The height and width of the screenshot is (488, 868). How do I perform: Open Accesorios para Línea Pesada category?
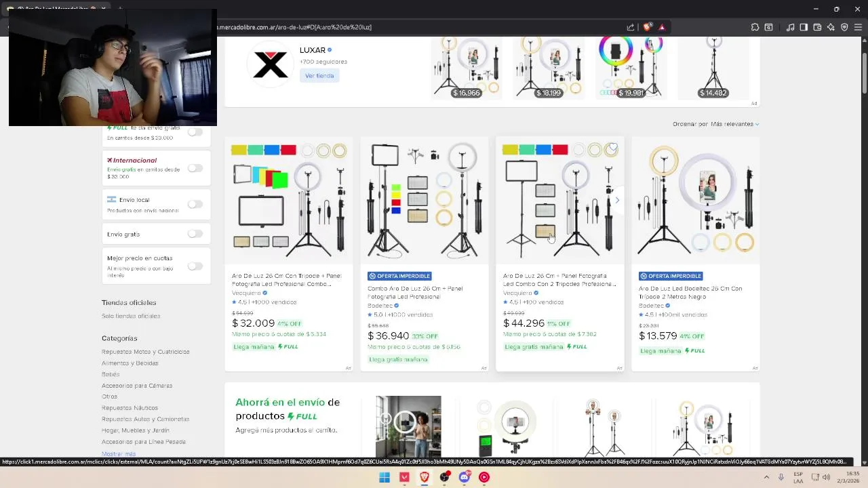(x=144, y=442)
